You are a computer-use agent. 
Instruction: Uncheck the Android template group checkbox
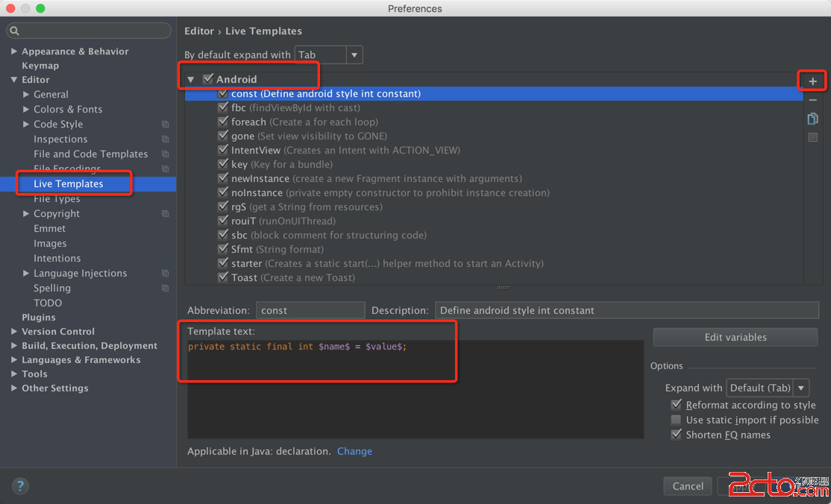pyautogui.click(x=208, y=79)
